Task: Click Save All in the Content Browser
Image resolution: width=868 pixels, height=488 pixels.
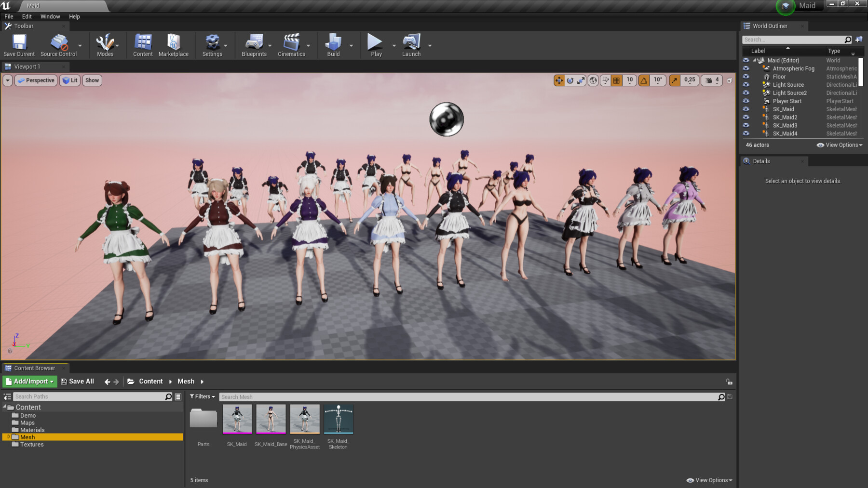Action: [77, 381]
